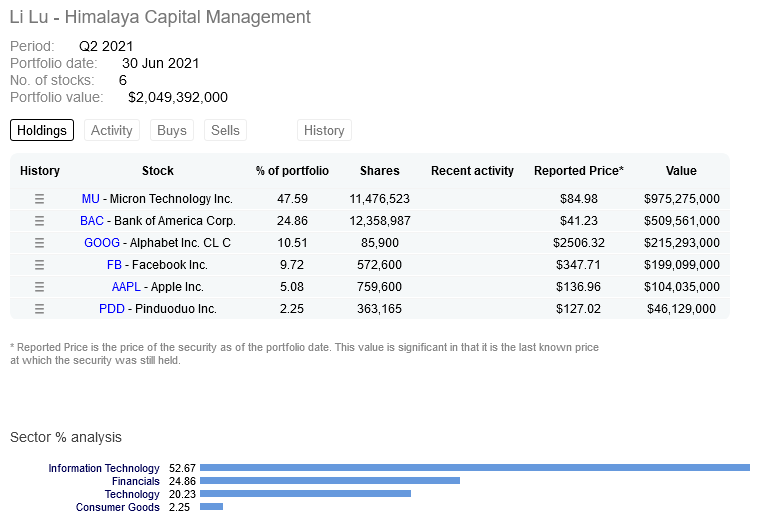The height and width of the screenshot is (526, 757).
Task: Open history icon for Facebook Inc. row
Action: pos(39,265)
